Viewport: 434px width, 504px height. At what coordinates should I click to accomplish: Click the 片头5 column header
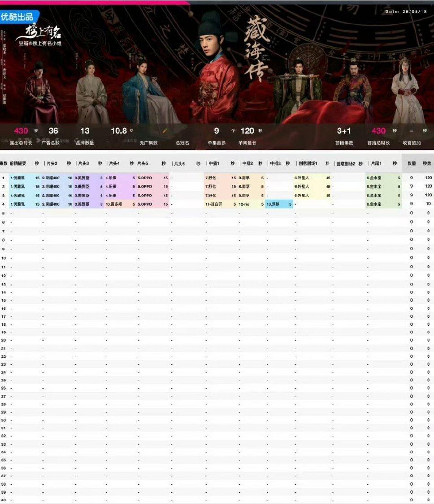143,163
